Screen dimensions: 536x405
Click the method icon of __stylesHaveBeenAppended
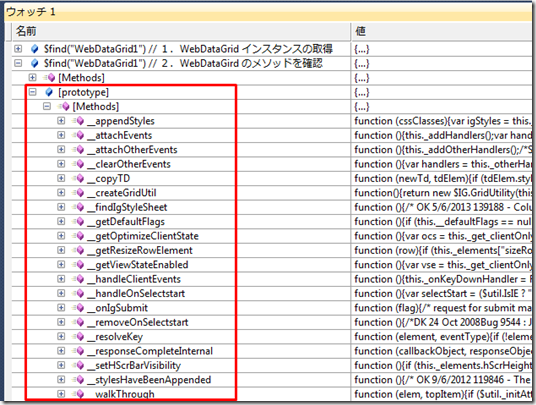(x=78, y=380)
